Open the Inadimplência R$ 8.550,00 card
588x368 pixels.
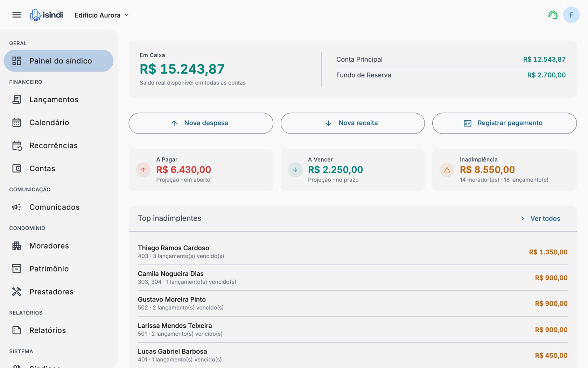pyautogui.click(x=504, y=170)
